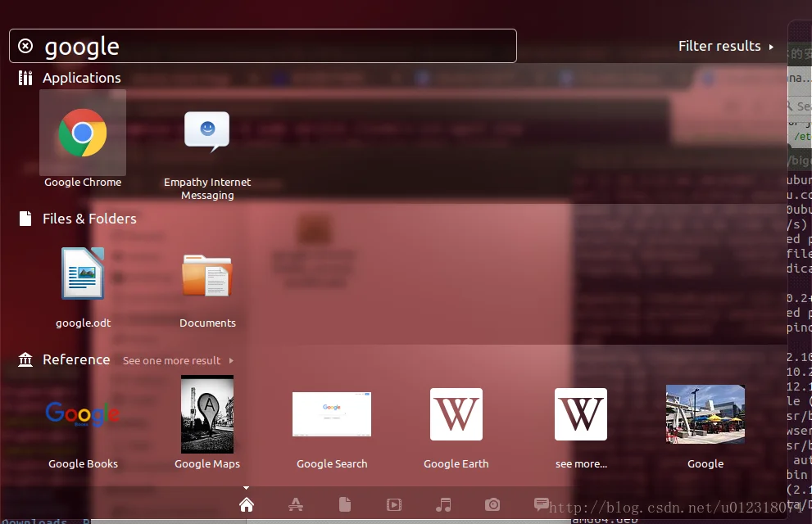Open the Documents folder
812x524 pixels.
(207, 275)
